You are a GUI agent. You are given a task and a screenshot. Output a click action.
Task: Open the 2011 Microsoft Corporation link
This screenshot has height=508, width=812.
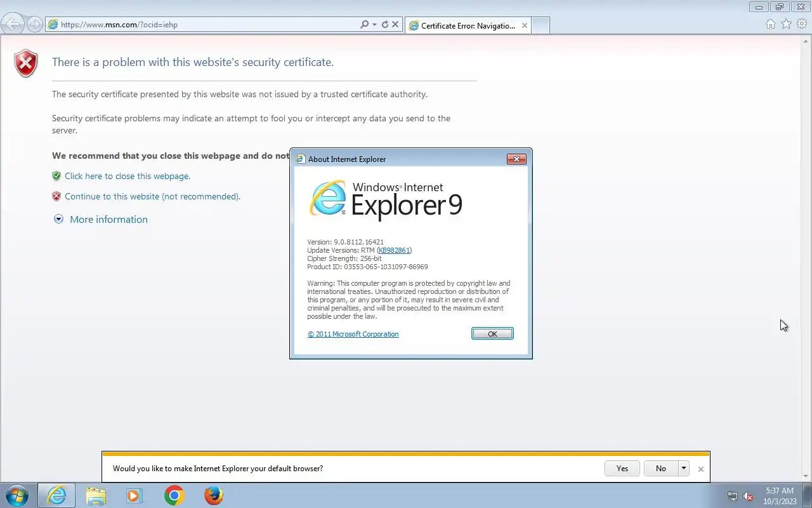pyautogui.click(x=353, y=334)
